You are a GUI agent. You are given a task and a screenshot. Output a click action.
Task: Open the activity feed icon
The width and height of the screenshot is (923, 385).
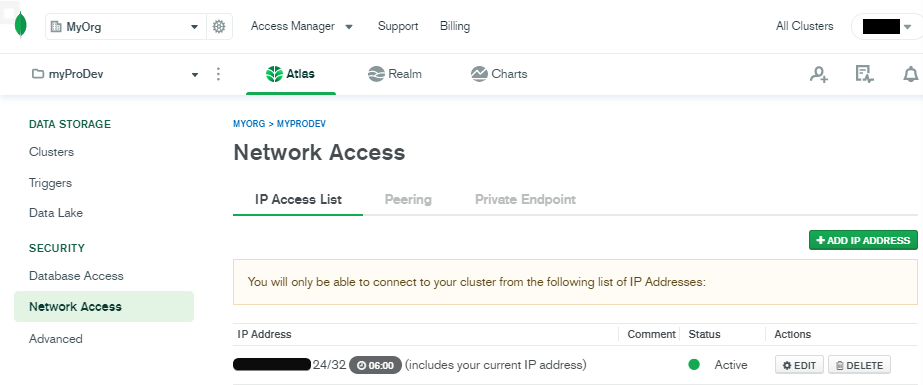pyautogui.click(x=864, y=74)
